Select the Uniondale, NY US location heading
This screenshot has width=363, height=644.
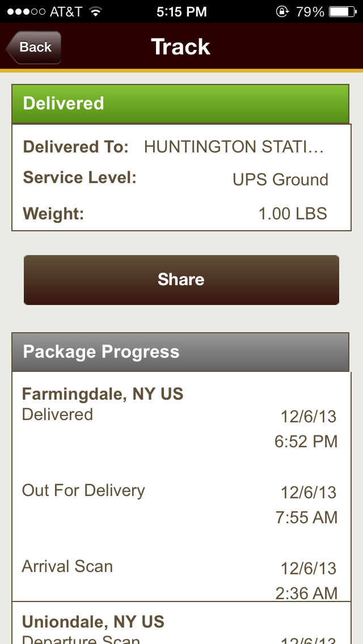[93, 622]
